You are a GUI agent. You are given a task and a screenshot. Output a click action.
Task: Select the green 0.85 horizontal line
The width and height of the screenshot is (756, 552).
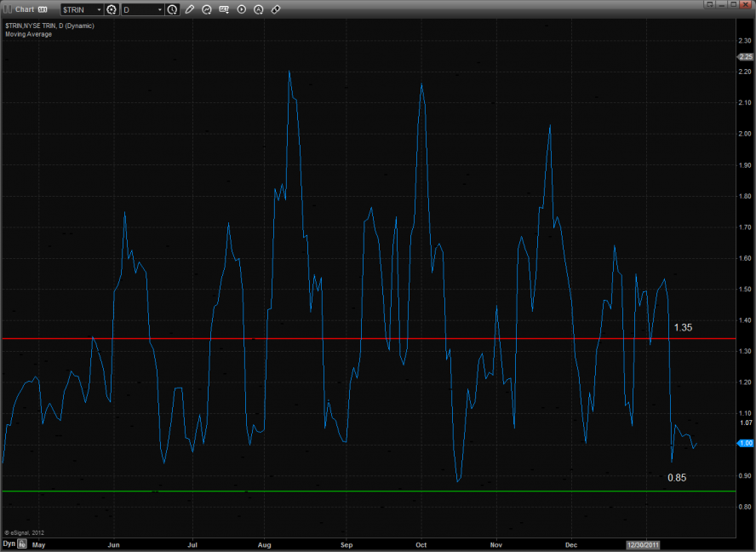click(369, 492)
